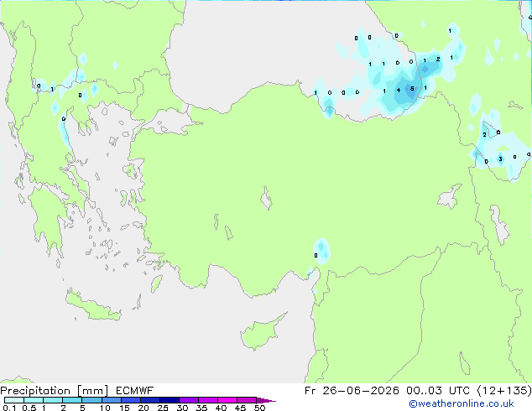Click the '0.1' legend scale label
The width and height of the screenshot is (532, 411).
[9, 408]
